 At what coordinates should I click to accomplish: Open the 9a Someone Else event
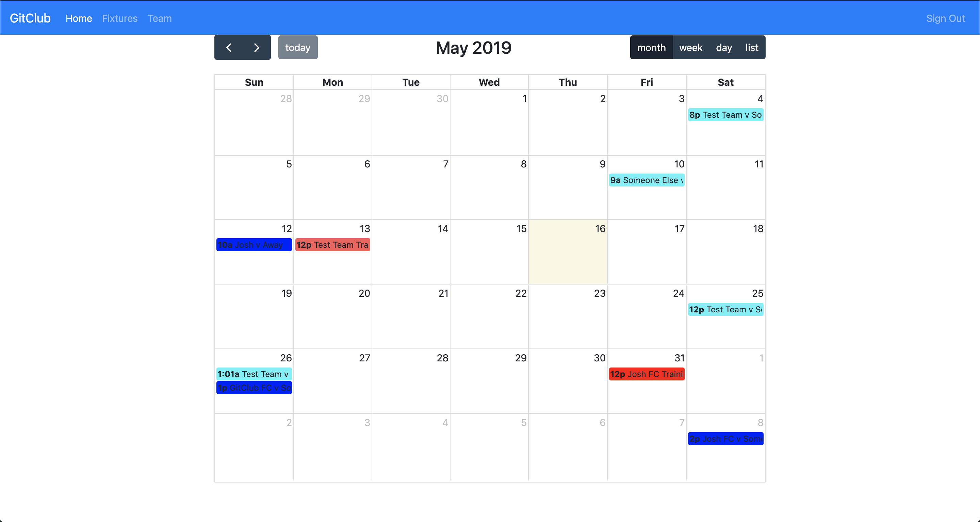(647, 180)
